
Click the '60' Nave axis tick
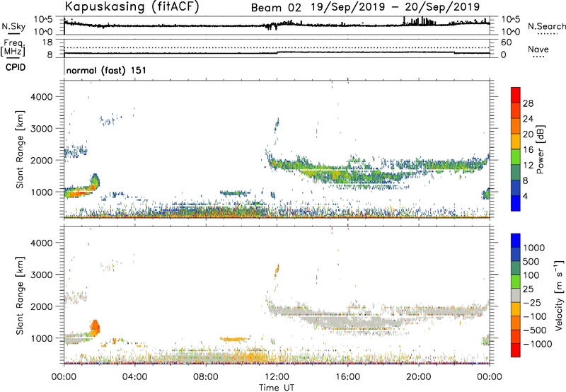(506, 42)
